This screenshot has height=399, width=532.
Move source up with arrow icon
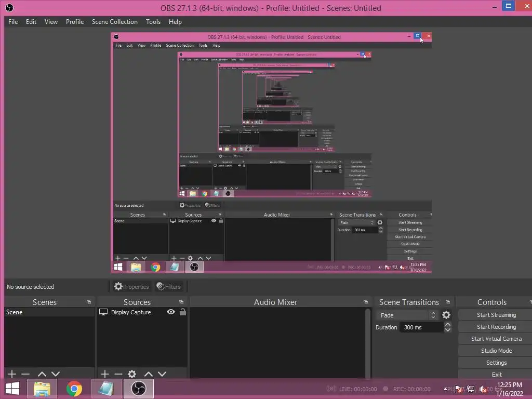148,374
